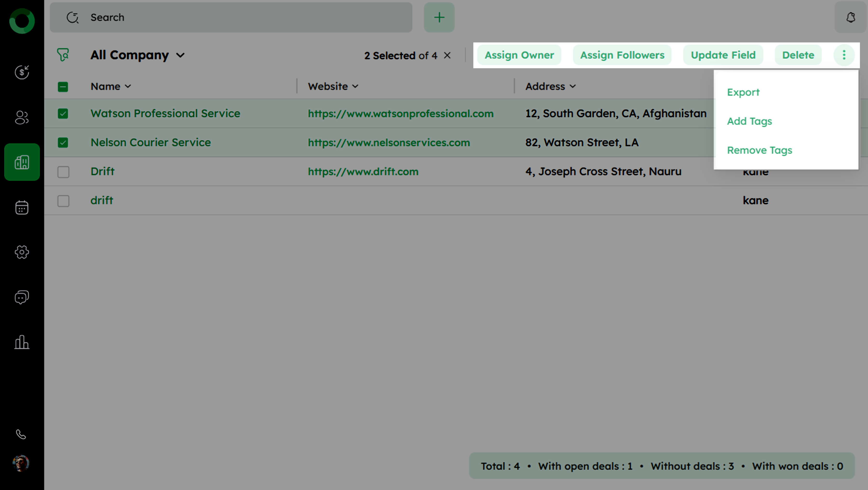Click into the Search field
Image resolution: width=868 pixels, height=490 pixels.
coord(236,18)
